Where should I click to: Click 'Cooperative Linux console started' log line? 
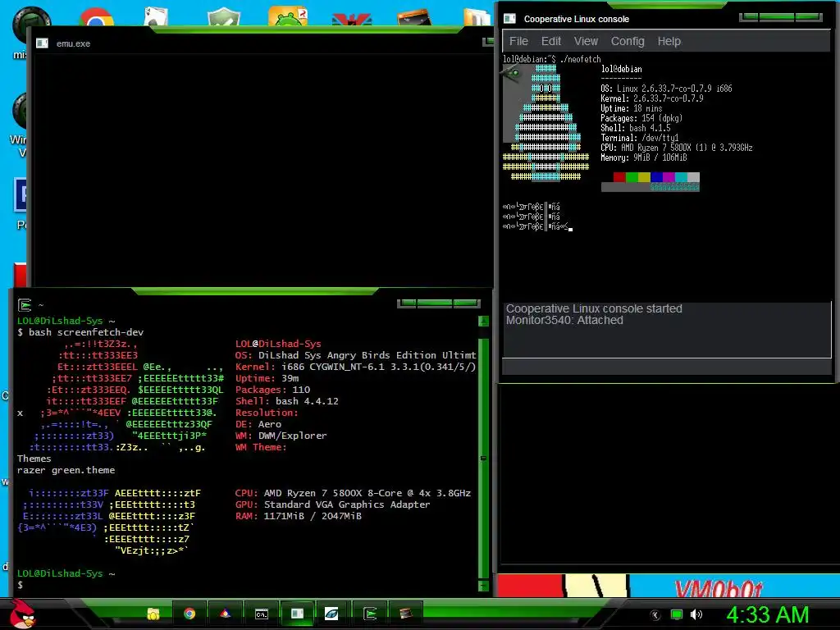594,308
